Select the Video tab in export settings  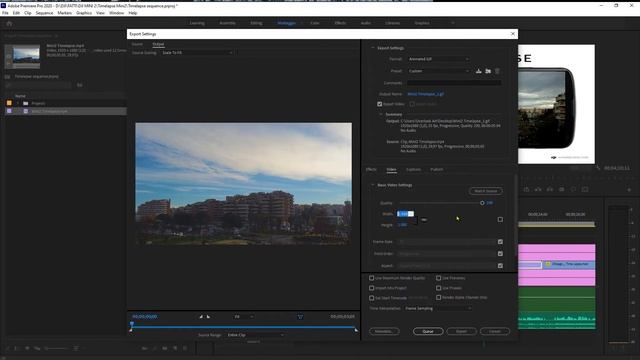(391, 169)
